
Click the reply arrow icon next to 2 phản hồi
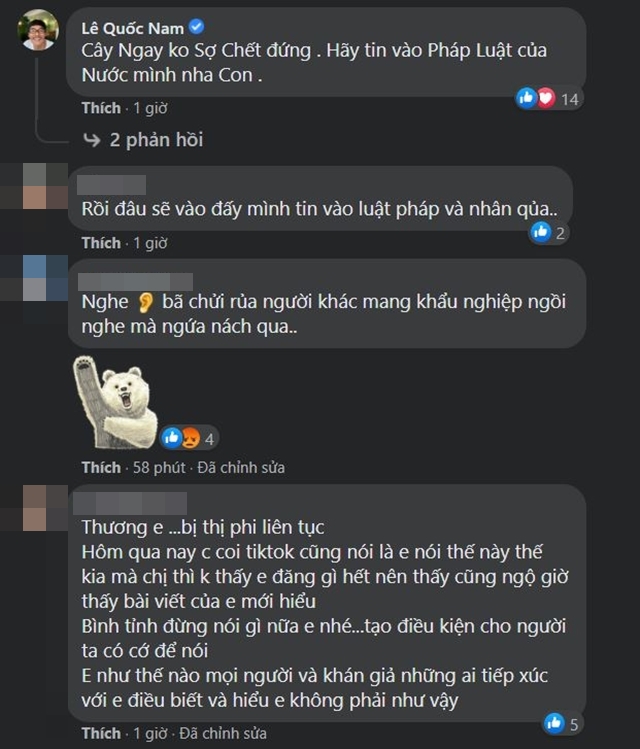pyautogui.click(x=91, y=140)
